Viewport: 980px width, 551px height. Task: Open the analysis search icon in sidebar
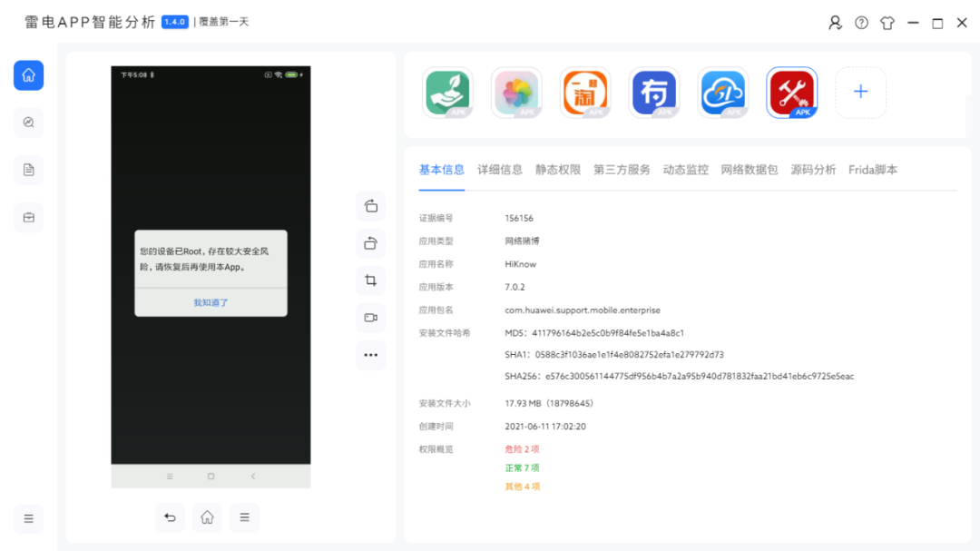tap(28, 123)
